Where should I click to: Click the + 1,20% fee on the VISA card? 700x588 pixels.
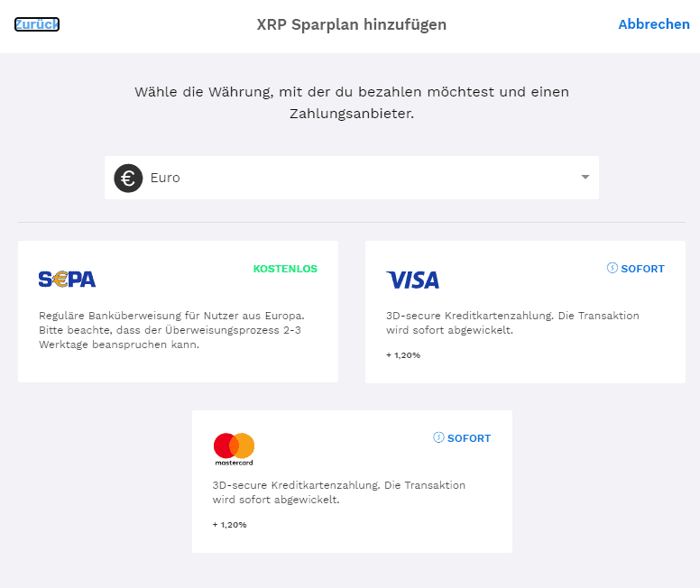(x=403, y=355)
